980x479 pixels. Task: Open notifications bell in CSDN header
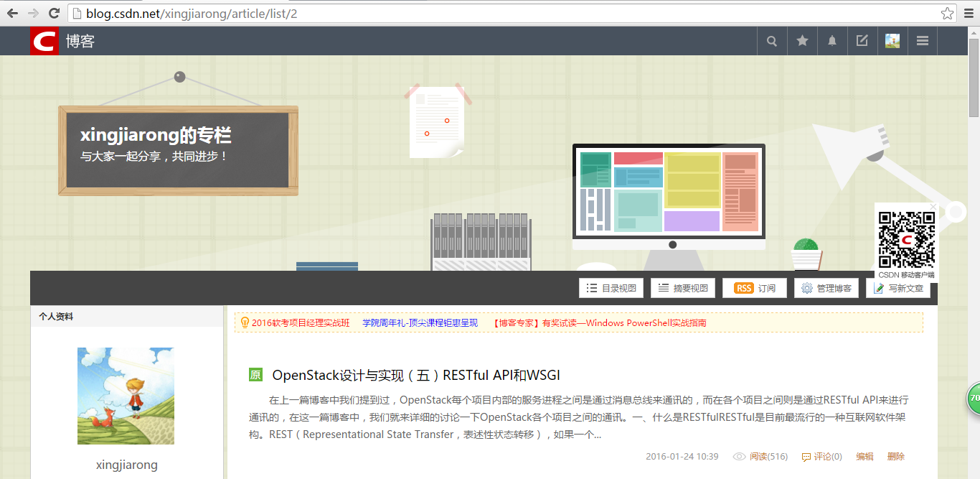[x=832, y=41]
